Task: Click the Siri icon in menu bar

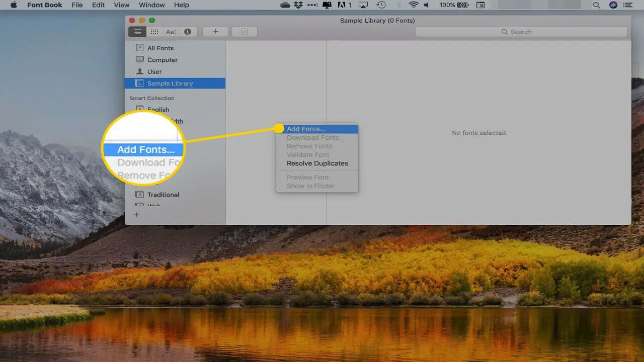Action: click(x=613, y=5)
